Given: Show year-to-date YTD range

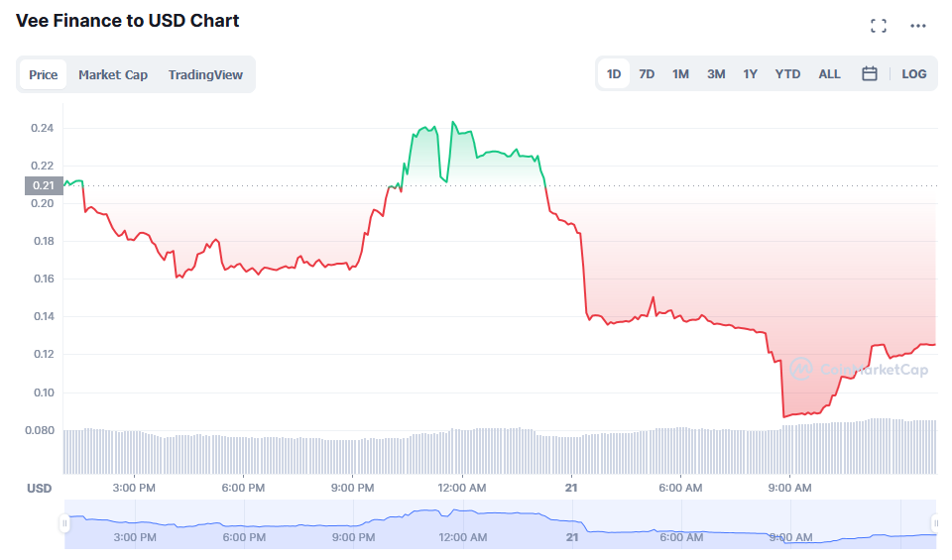Looking at the screenshot, I should click(x=787, y=73).
